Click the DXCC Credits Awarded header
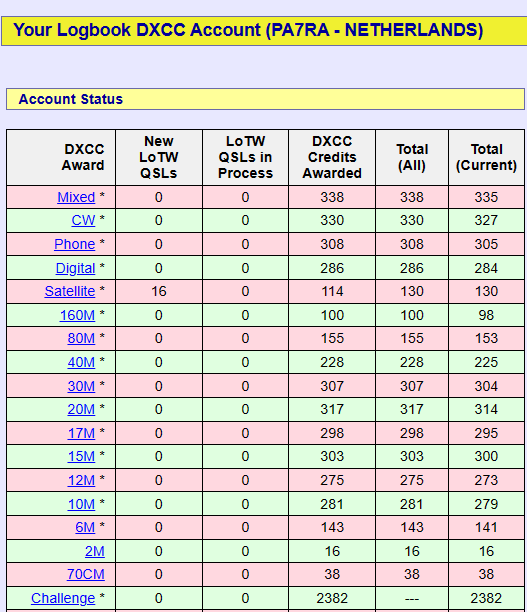Image resolution: width=527 pixels, height=612 pixels. click(332, 157)
